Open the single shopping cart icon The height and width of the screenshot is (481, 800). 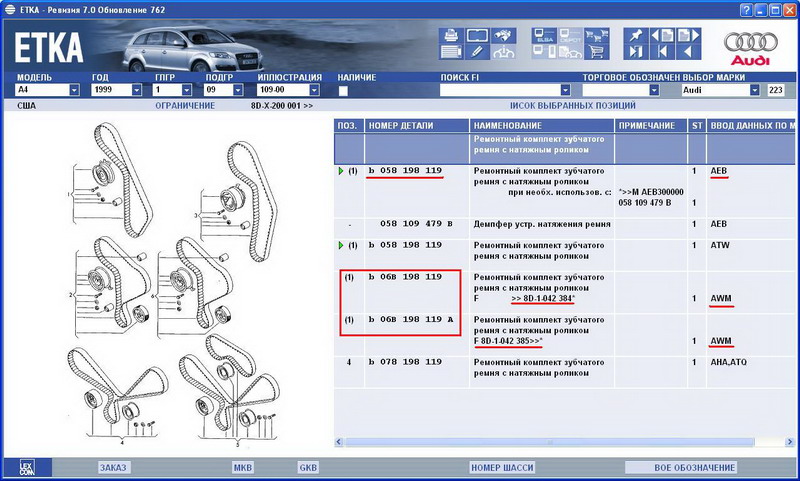[596, 52]
